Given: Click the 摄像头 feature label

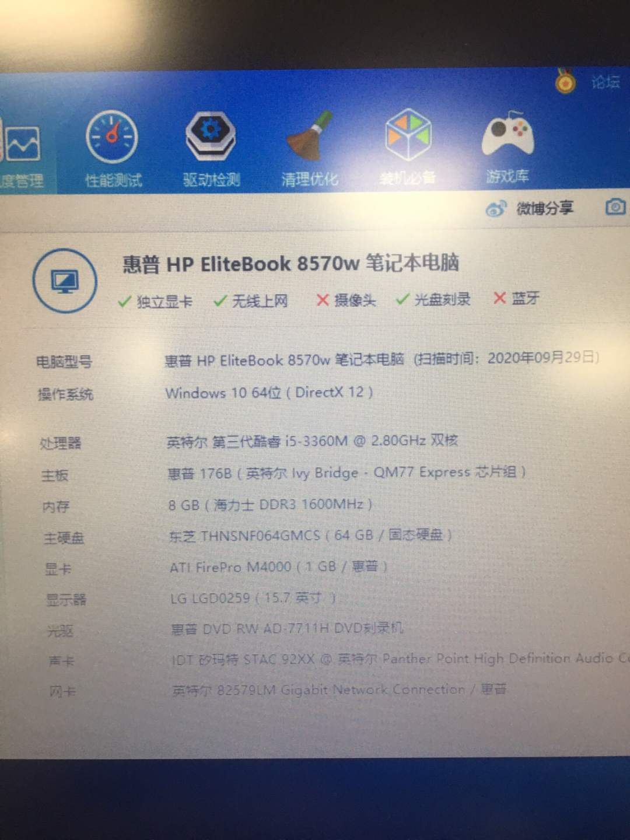Looking at the screenshot, I should (355, 300).
